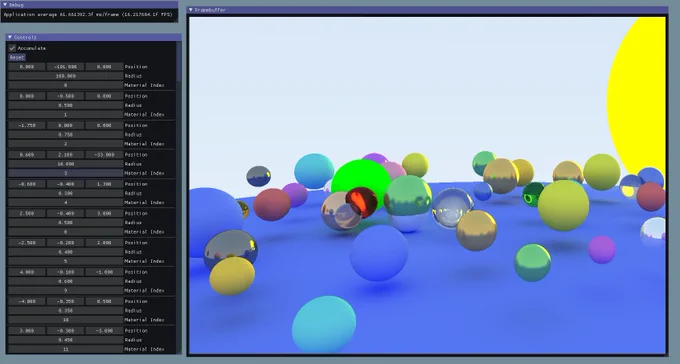The width and height of the screenshot is (680, 364).
Task: Click the Debug window title bar
Action: coord(89,5)
